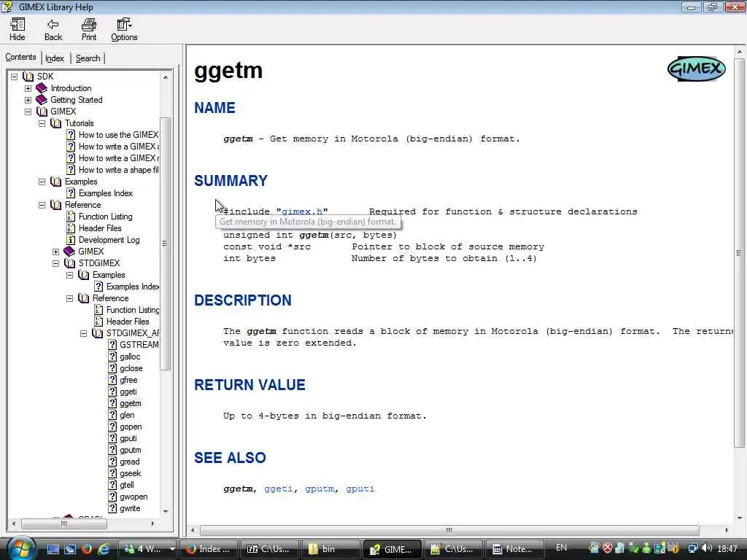
Task: Collapse the Reference node under GIMEX
Action: pyautogui.click(x=42, y=205)
